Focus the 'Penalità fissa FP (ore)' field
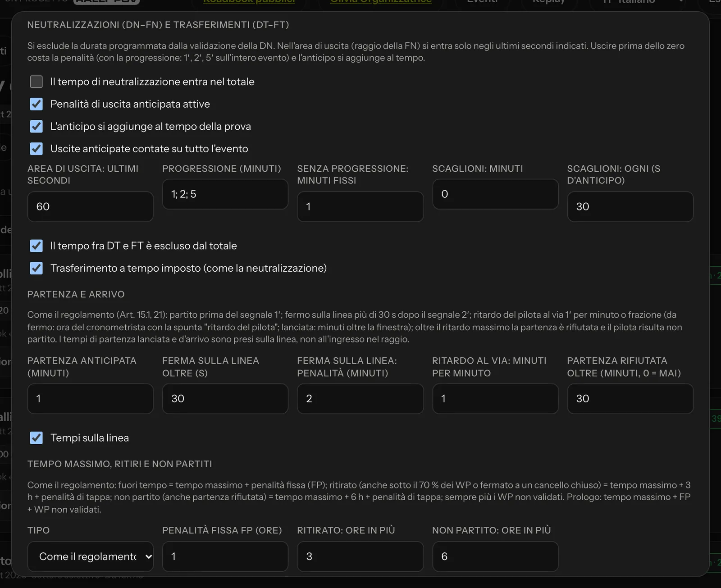Screen dimensions: 721x588 pyautogui.click(x=225, y=556)
